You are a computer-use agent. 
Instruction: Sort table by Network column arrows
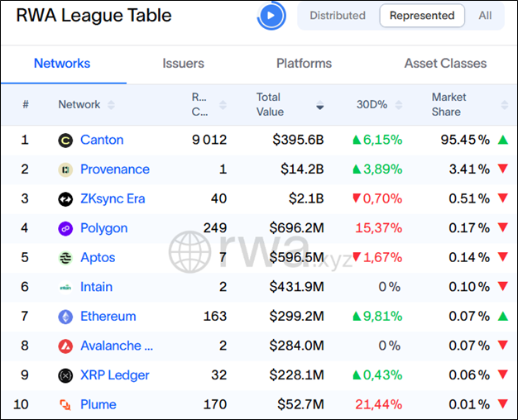(x=111, y=105)
